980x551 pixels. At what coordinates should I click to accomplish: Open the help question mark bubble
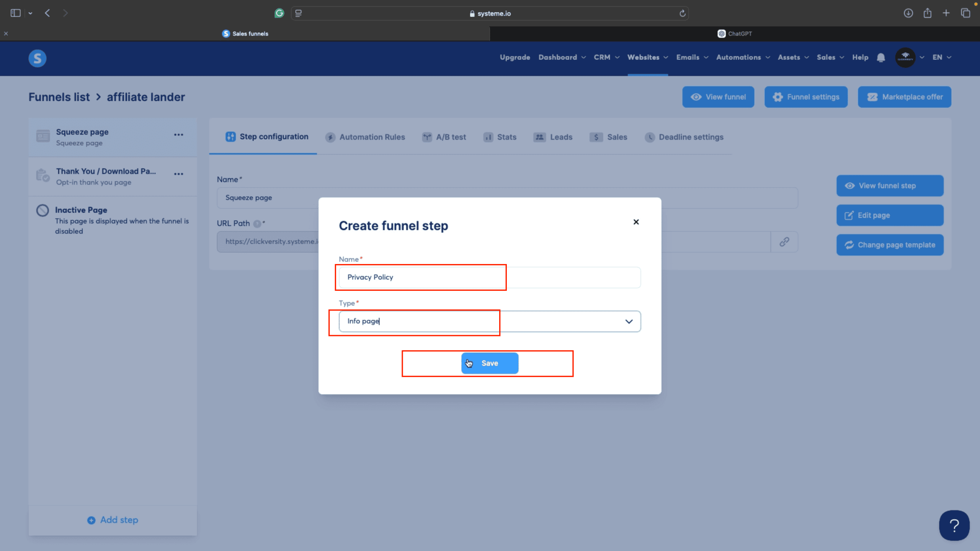coord(954,525)
